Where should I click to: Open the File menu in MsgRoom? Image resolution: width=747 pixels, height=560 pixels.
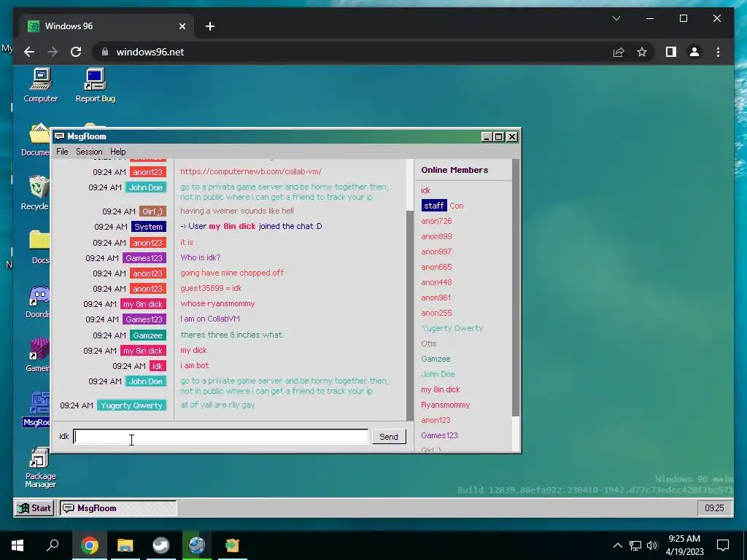pos(62,152)
